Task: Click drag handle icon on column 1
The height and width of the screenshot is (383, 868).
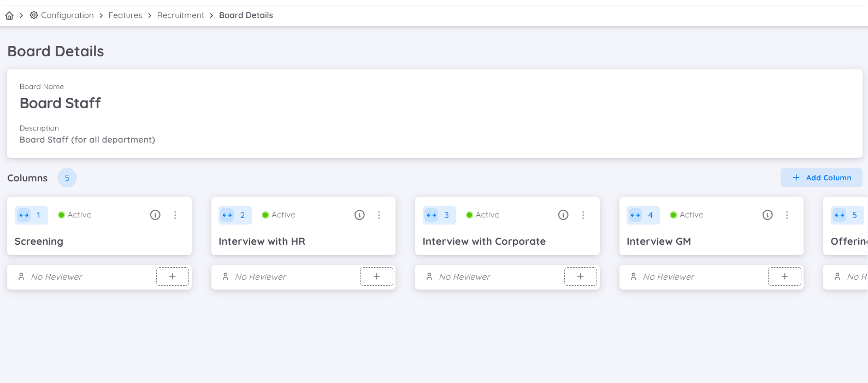Action: pos(24,215)
